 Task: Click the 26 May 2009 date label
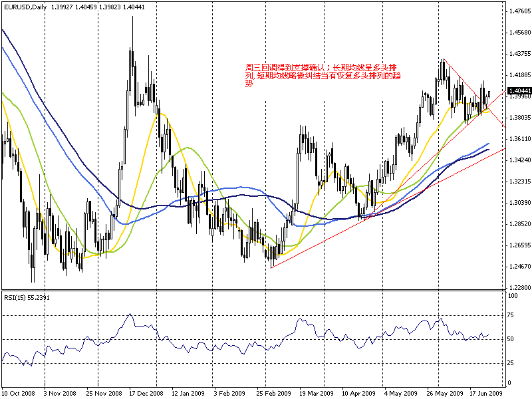pos(444,393)
